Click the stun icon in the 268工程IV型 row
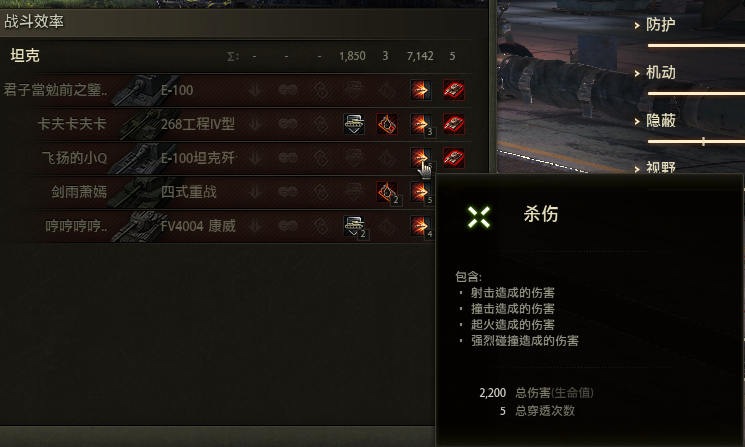745x447 pixels. 354,124
